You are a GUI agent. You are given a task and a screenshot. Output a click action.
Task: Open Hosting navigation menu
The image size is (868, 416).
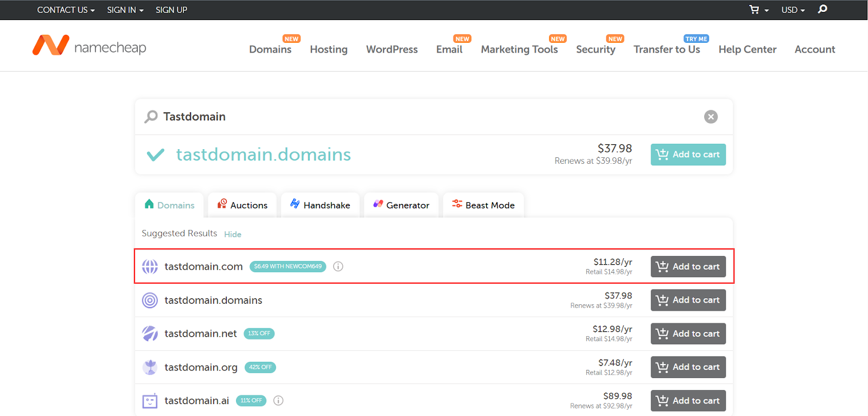[x=329, y=49]
